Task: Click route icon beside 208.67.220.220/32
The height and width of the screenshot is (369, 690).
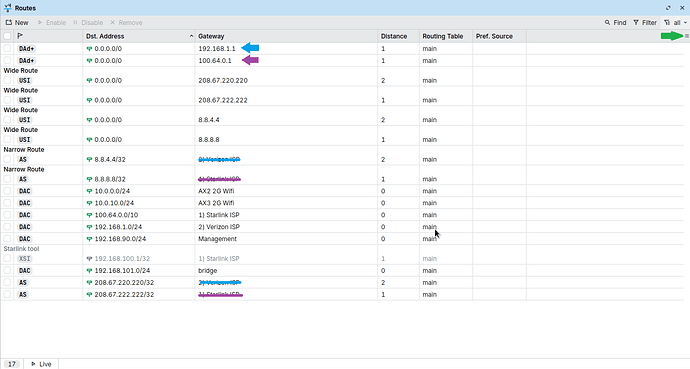Action: (x=89, y=282)
